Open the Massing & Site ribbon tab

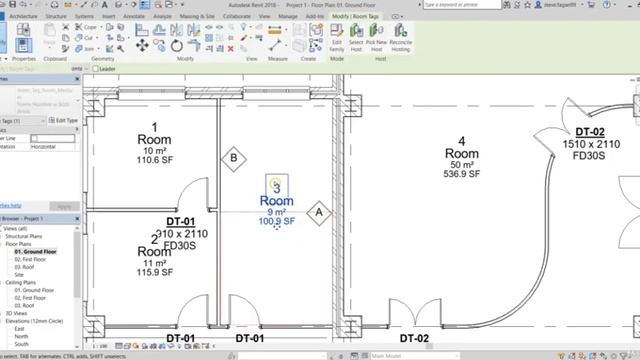pos(197,16)
